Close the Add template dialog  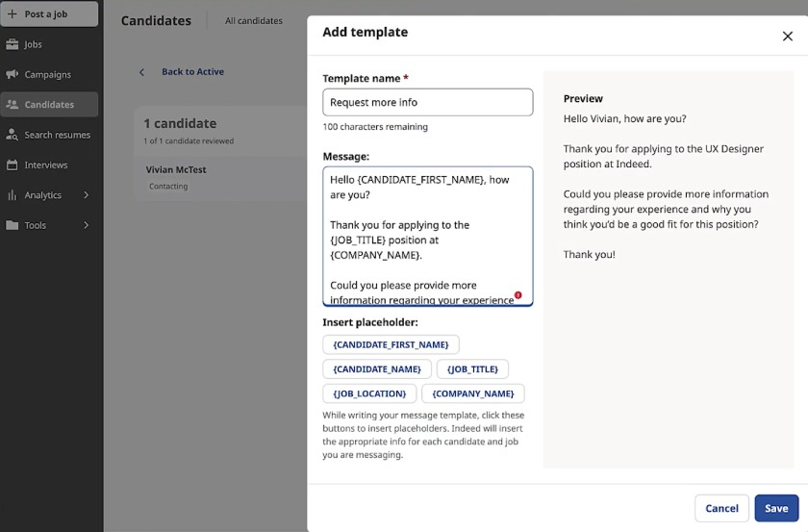(x=787, y=37)
